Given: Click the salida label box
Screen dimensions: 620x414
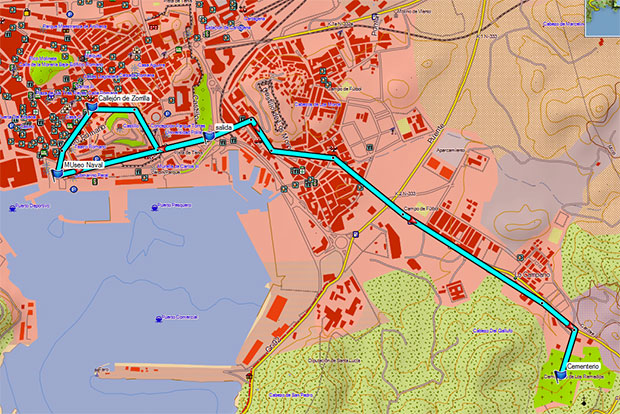Looking at the screenshot, I should click(x=224, y=128).
